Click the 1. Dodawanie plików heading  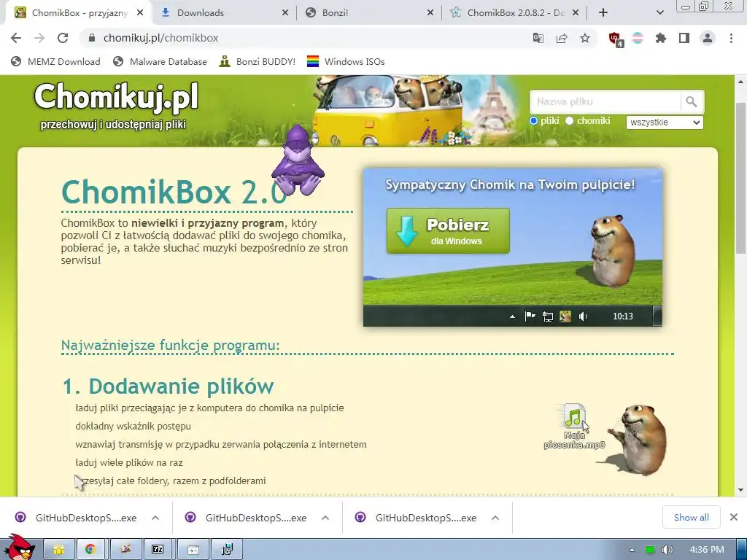[169, 386]
